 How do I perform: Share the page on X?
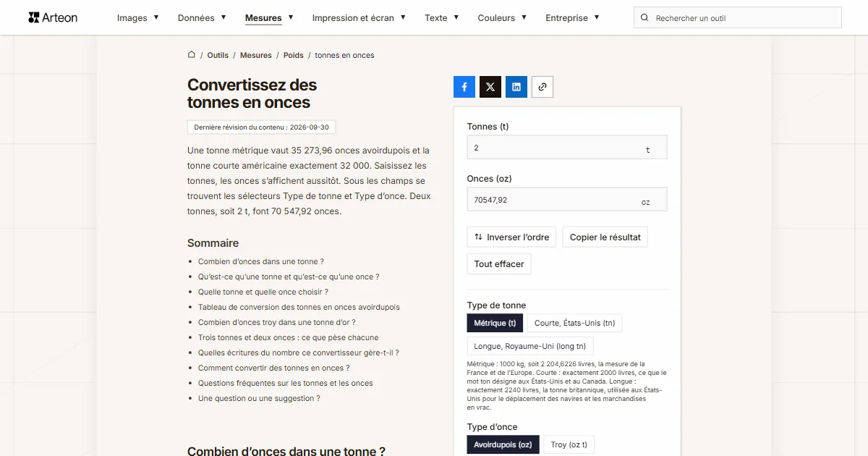[490, 87]
